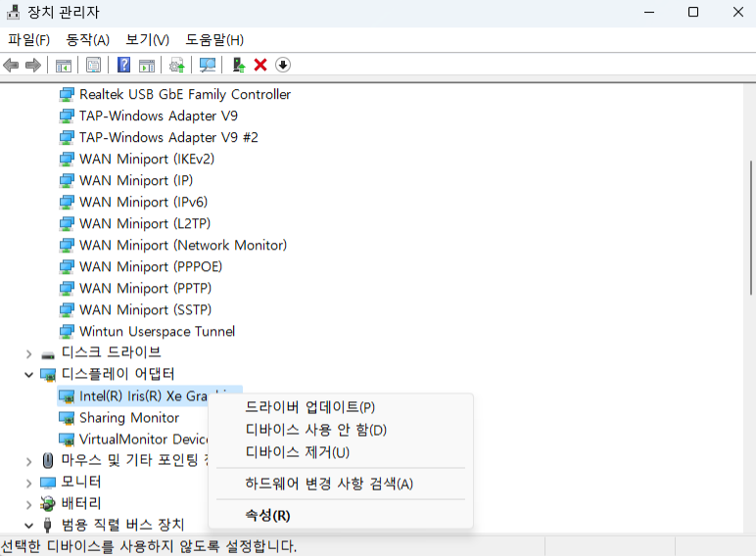756x556 pixels.
Task: Click the back arrow toolbar icon
Action: tap(11, 65)
